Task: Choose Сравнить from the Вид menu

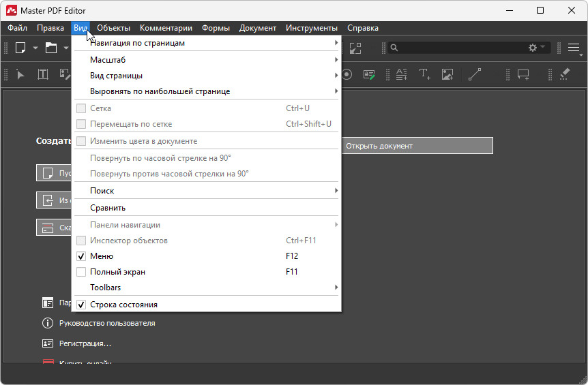Action: [x=108, y=208]
